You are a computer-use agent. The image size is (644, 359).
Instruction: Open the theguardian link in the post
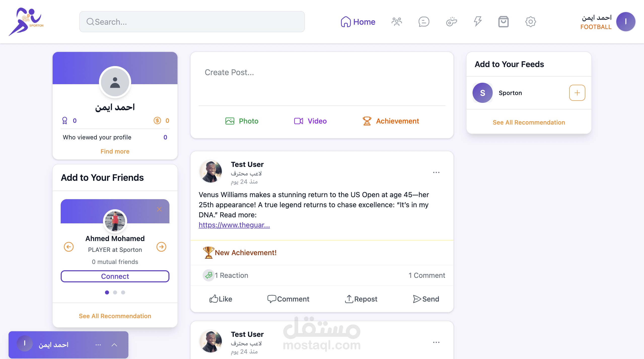(234, 225)
